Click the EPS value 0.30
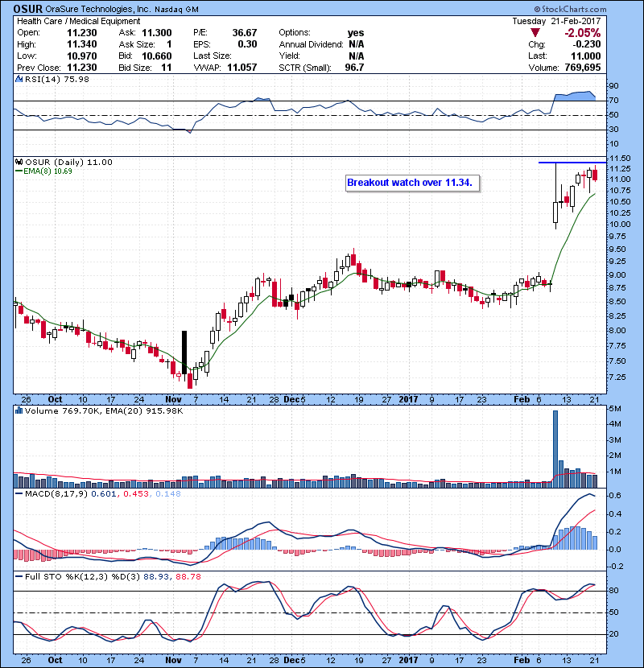Image resolution: width=644 pixels, height=668 pixels. click(248, 44)
